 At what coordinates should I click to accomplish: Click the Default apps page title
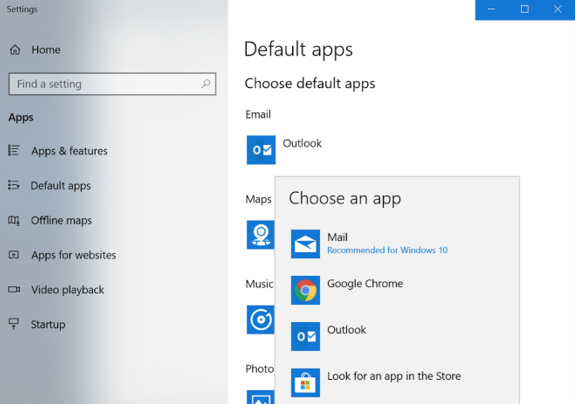298,49
